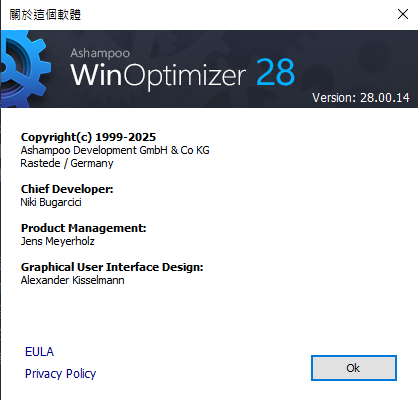Confirm with the Ok button
The width and height of the screenshot is (418, 400).
point(354,368)
